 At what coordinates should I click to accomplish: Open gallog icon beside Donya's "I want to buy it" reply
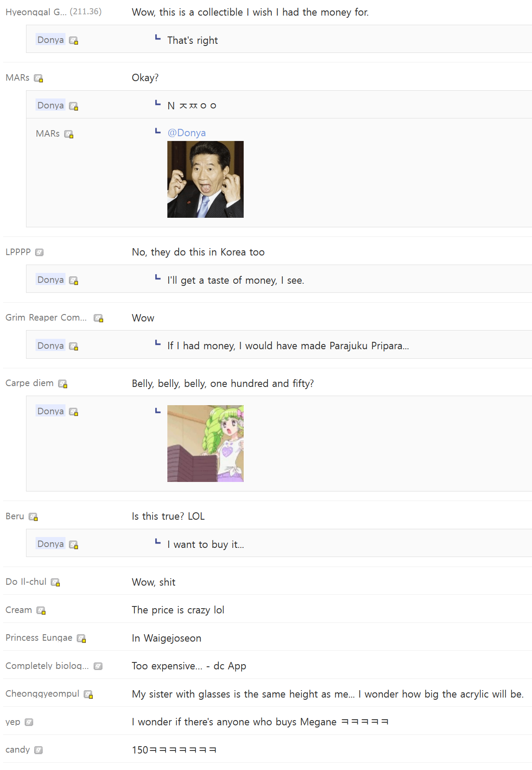tap(74, 545)
